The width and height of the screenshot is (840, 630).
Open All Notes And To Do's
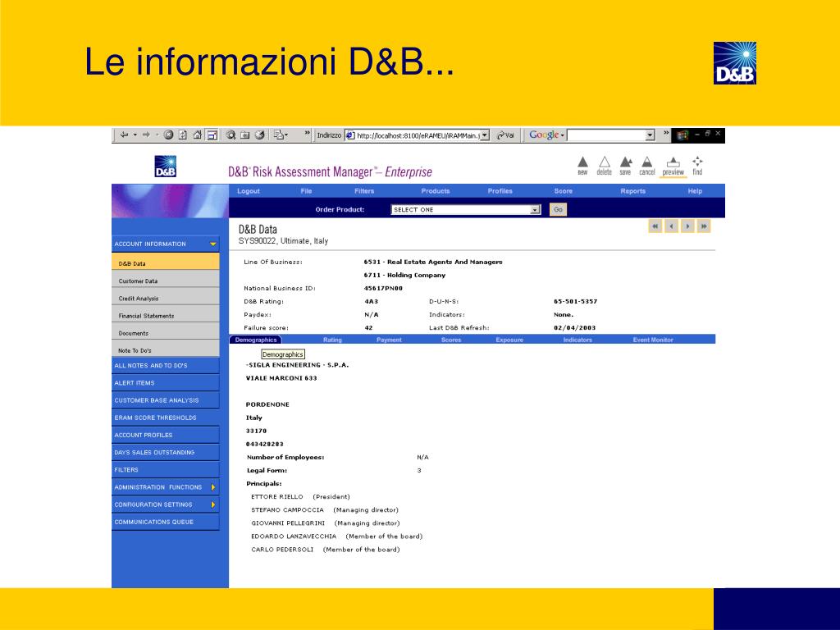(166, 365)
